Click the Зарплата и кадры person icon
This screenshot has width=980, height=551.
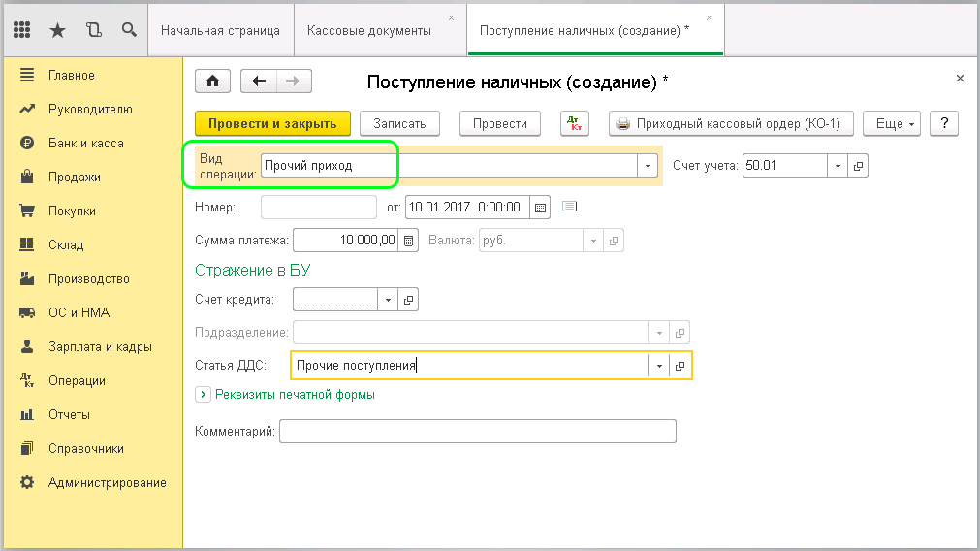[x=27, y=346]
